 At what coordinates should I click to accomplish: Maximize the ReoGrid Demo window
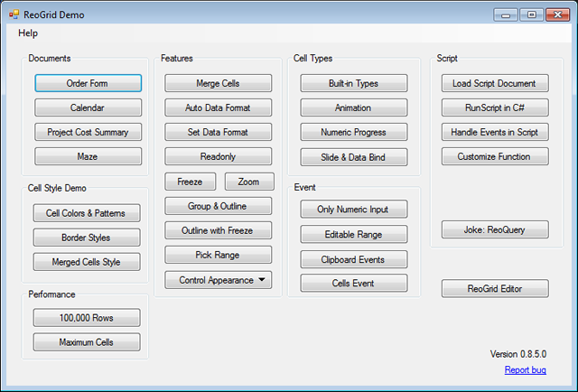(532, 14)
